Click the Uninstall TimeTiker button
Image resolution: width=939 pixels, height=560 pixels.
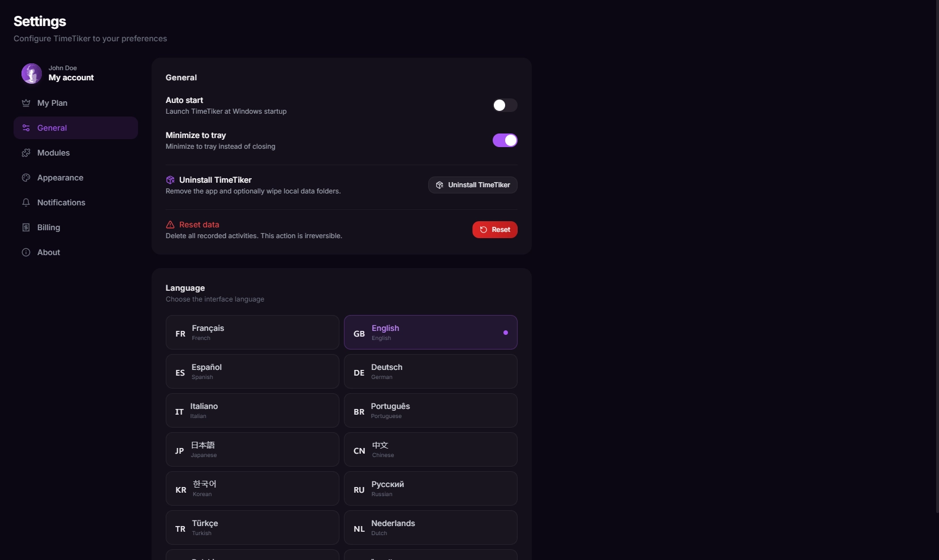[x=472, y=185]
